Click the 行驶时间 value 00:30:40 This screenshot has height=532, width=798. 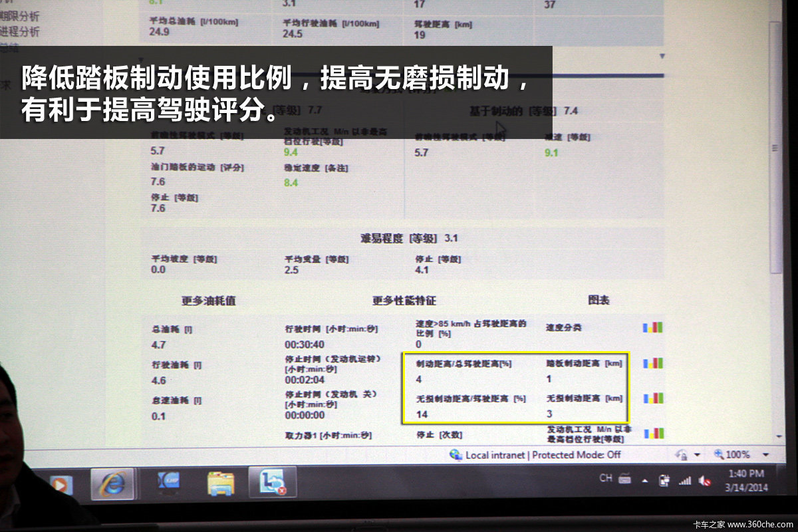305,344
